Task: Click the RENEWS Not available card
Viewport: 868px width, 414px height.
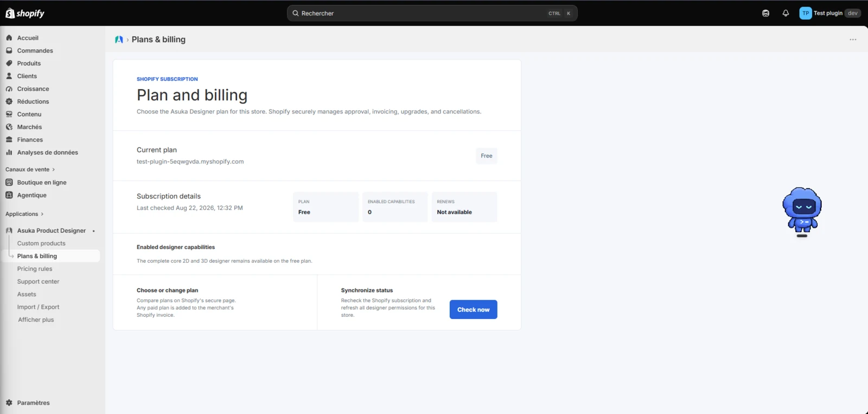Action: [464, 207]
